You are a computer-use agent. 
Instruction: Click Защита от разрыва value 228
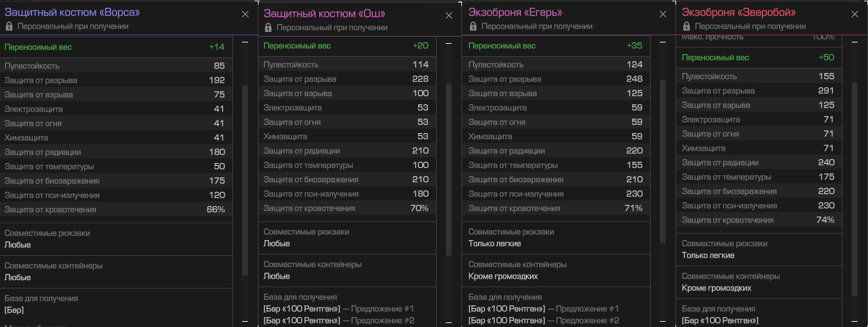[x=420, y=79]
